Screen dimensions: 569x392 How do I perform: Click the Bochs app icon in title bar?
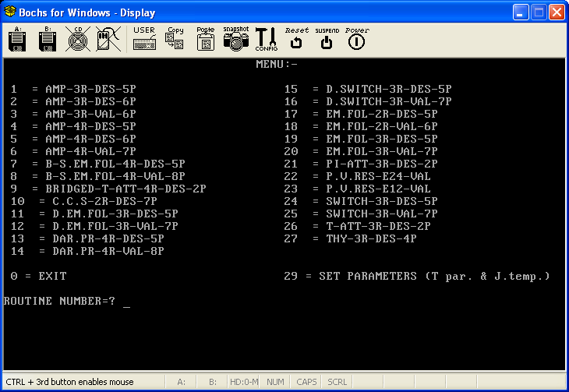tap(10, 12)
